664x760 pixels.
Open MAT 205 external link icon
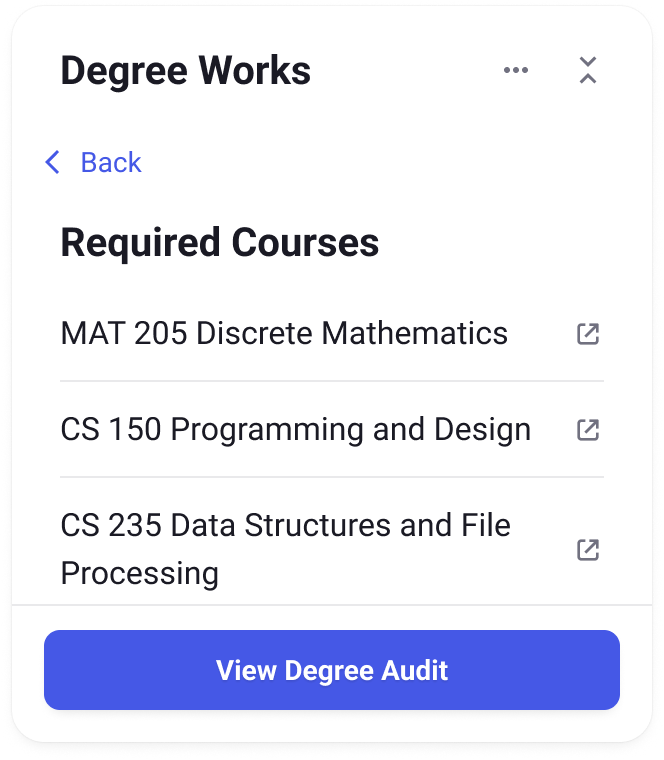point(588,334)
